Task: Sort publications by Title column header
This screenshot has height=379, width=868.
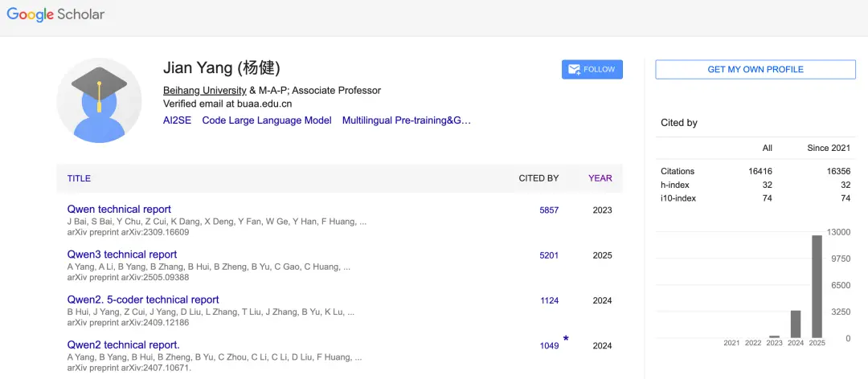Action: pos(79,178)
